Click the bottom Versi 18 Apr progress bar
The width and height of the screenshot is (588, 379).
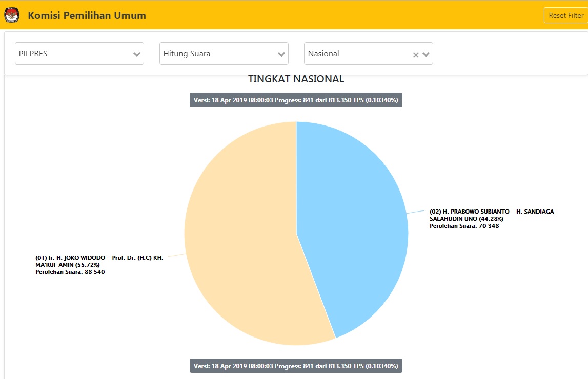tap(296, 366)
